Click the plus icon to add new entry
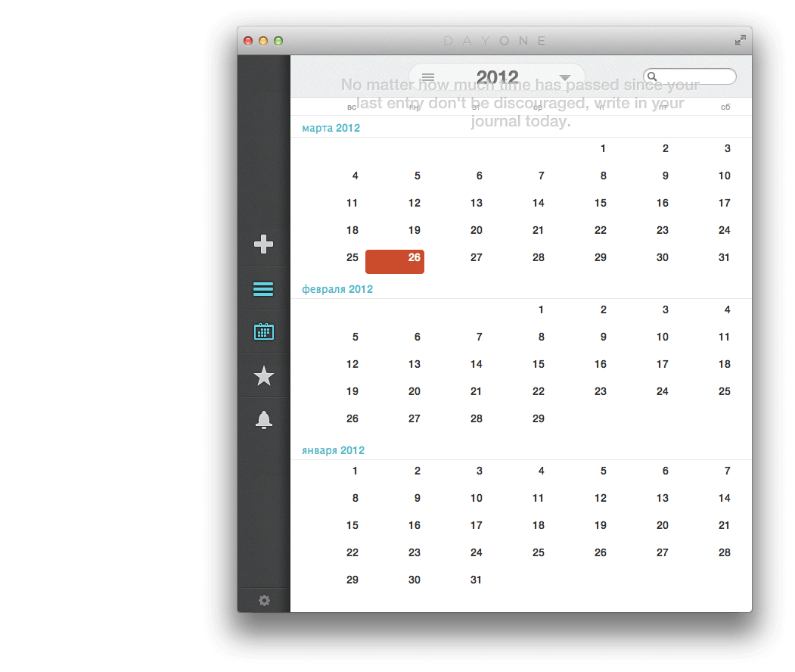This screenshot has width=795, height=672. coord(263,244)
